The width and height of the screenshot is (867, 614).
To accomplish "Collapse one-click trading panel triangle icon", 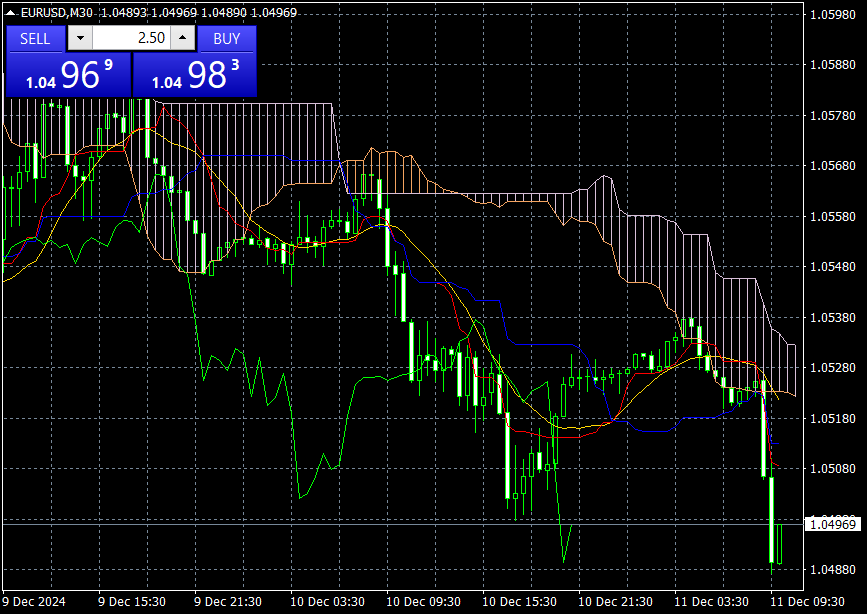I will 10,12.
